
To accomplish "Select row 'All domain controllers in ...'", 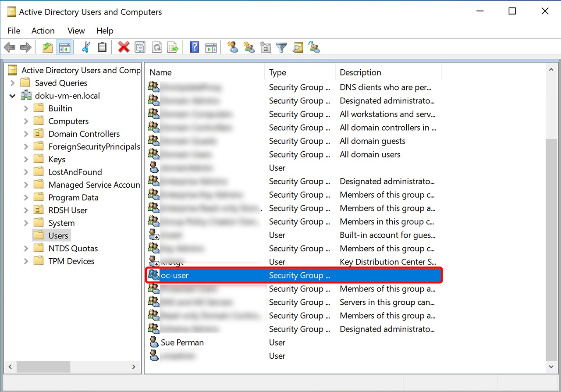I will click(294, 128).
